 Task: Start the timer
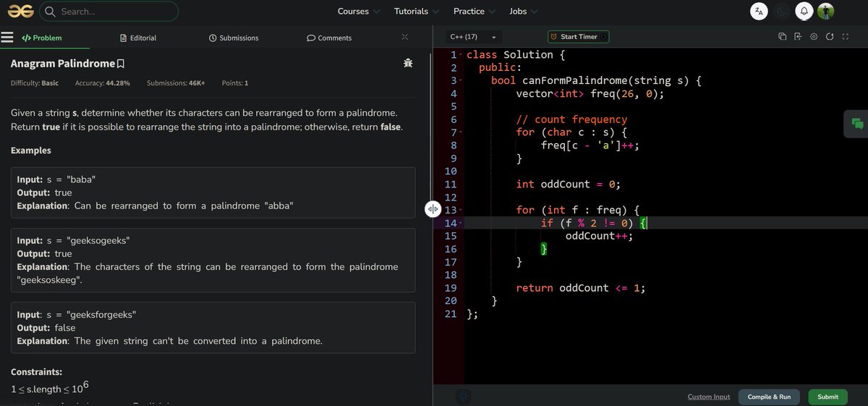(x=579, y=37)
